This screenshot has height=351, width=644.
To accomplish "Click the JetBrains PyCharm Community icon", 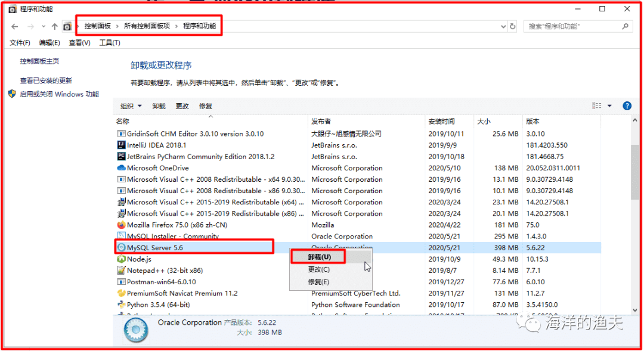I will (121, 156).
